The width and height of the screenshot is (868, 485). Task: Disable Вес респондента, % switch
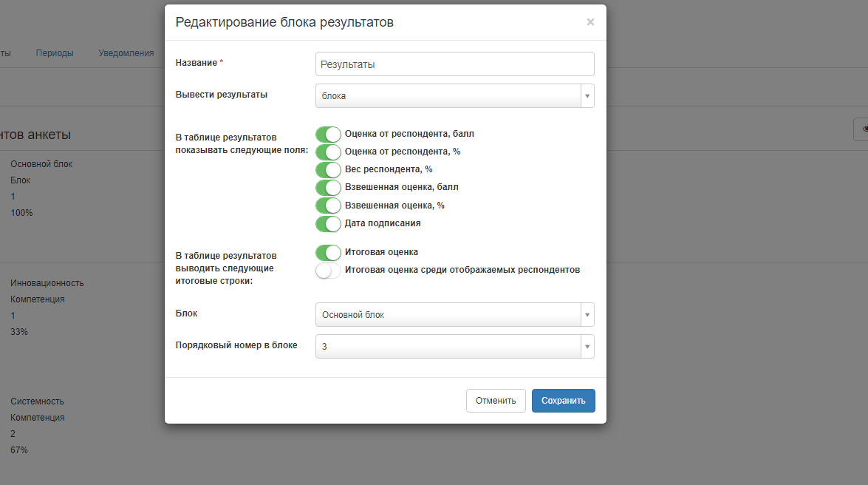tap(328, 169)
